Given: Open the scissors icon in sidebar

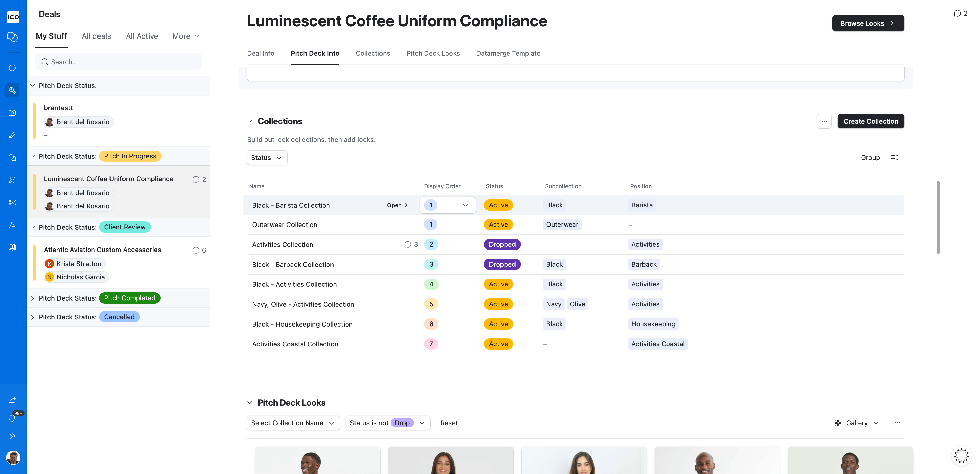Looking at the screenshot, I should point(12,202).
